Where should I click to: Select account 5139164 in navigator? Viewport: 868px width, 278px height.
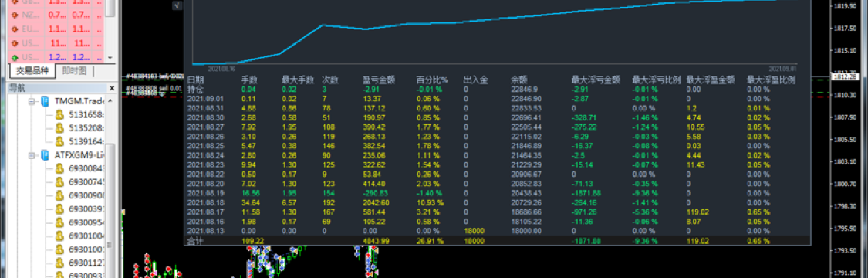click(87, 142)
